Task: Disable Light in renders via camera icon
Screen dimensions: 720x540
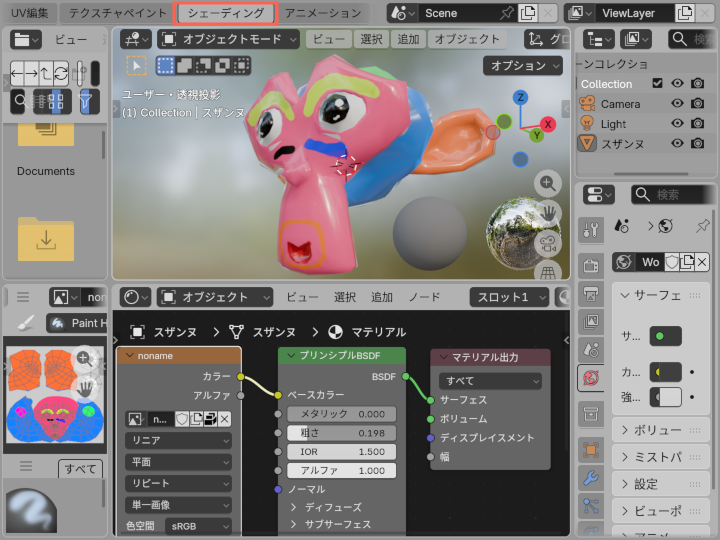Action: click(x=698, y=123)
